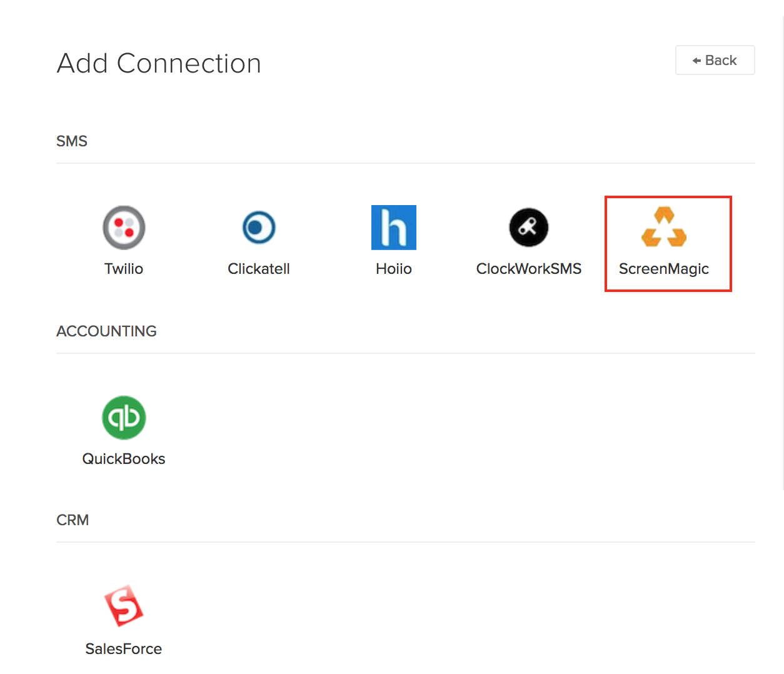Select the Clickatell connector icon
784x674 pixels.
click(259, 227)
